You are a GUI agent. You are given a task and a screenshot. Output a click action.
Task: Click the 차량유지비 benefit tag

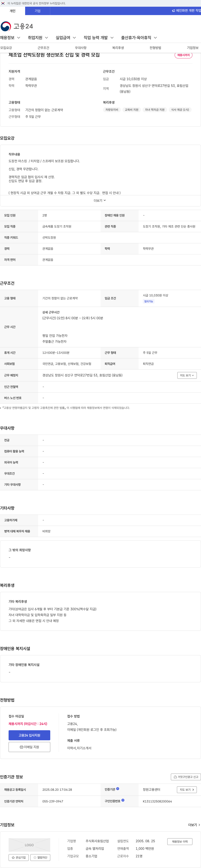coord(112,109)
